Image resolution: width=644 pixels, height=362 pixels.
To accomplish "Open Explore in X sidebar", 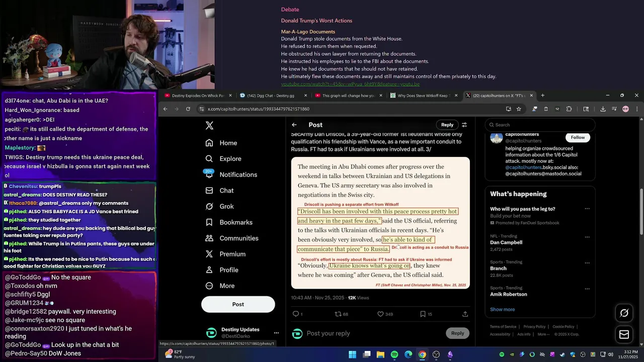I will [223, 159].
